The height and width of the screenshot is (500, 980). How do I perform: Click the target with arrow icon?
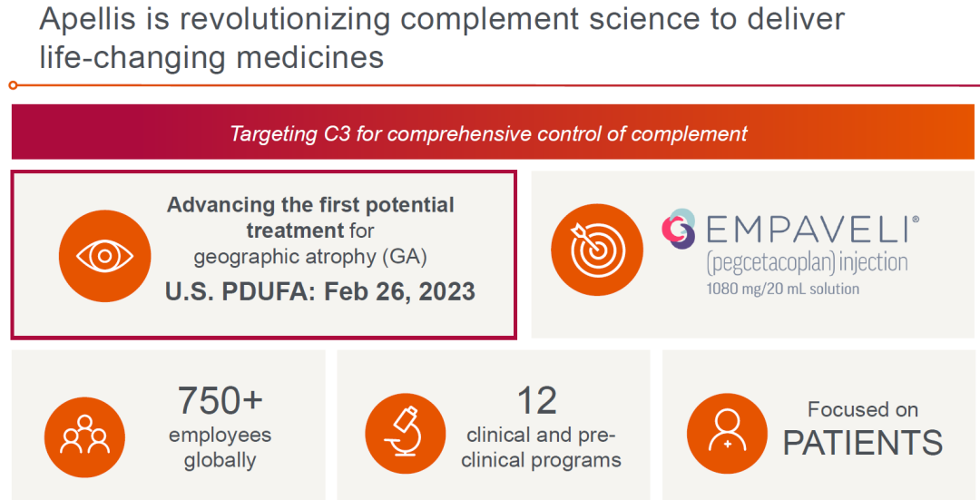(x=597, y=250)
